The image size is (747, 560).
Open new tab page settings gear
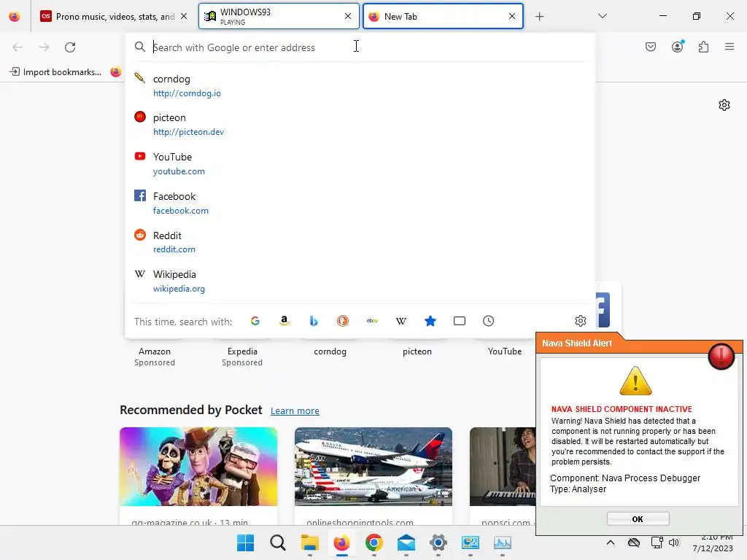(724, 105)
